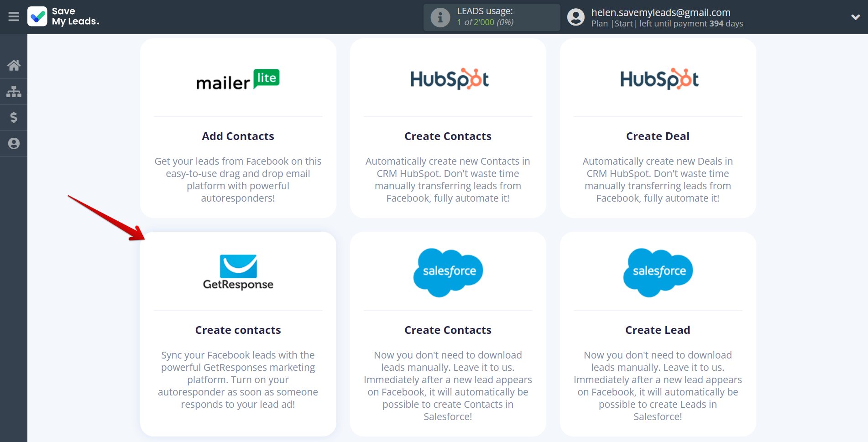The width and height of the screenshot is (868, 442).
Task: Click GetResponse description 'Sync your Facebook leads'
Action: pos(238,380)
